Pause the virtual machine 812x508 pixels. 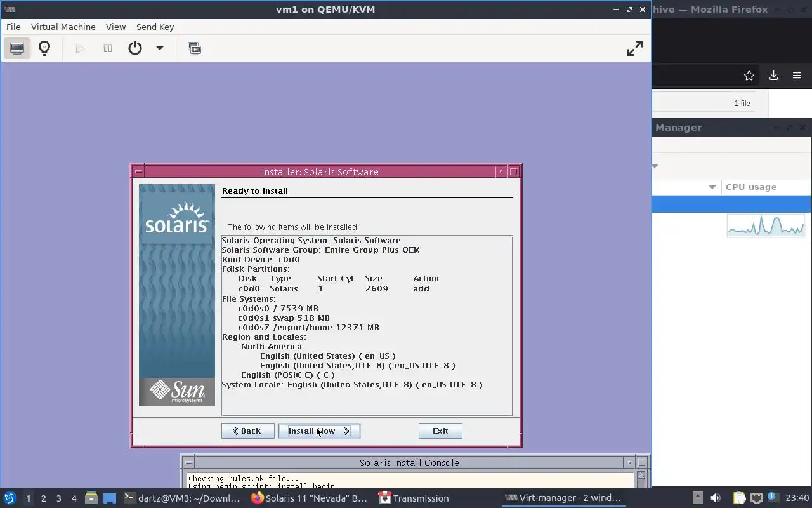[108, 48]
